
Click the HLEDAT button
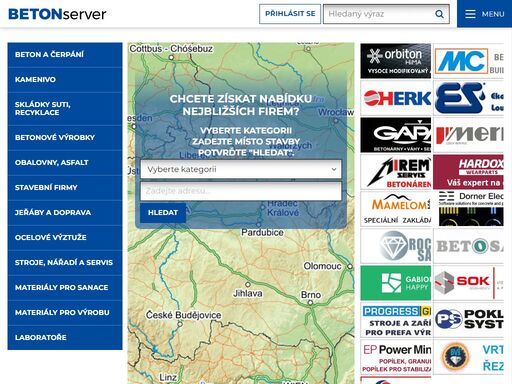coord(163,213)
